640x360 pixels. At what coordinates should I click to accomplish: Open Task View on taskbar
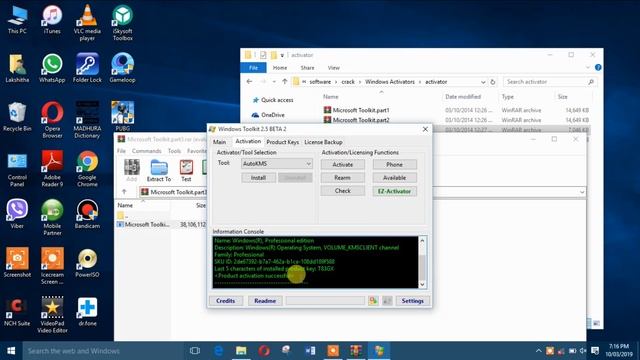pos(195,351)
